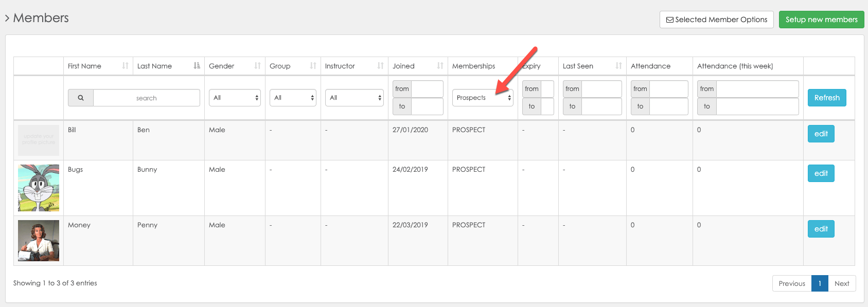
Task: Sort by Last Seen column arrows
Action: point(618,66)
